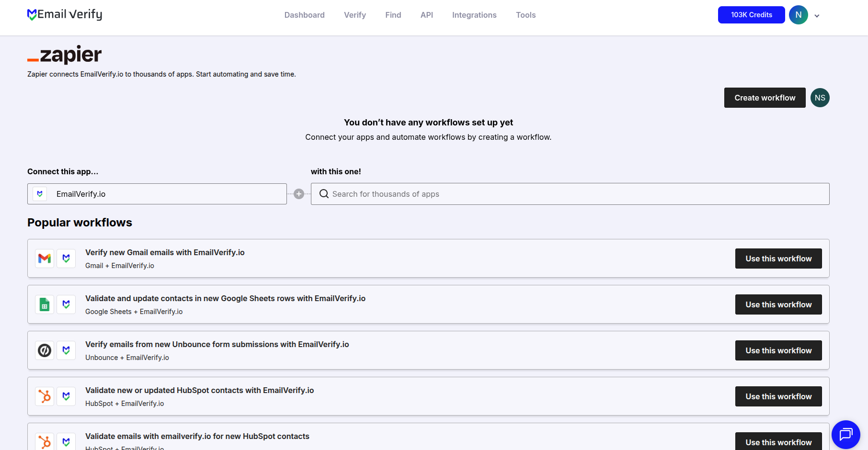
Task: Open the Dashboard menu item
Action: click(305, 15)
